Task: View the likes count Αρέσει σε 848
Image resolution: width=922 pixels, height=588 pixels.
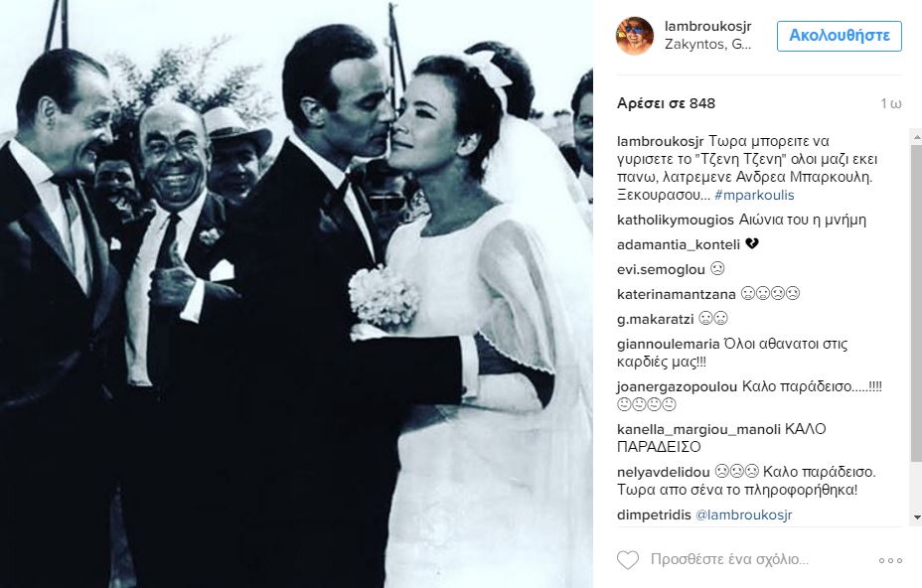Action: tap(667, 103)
